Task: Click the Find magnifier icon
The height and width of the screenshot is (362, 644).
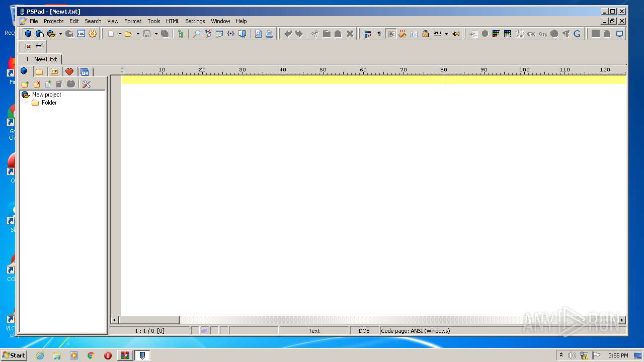Action: coord(196,34)
